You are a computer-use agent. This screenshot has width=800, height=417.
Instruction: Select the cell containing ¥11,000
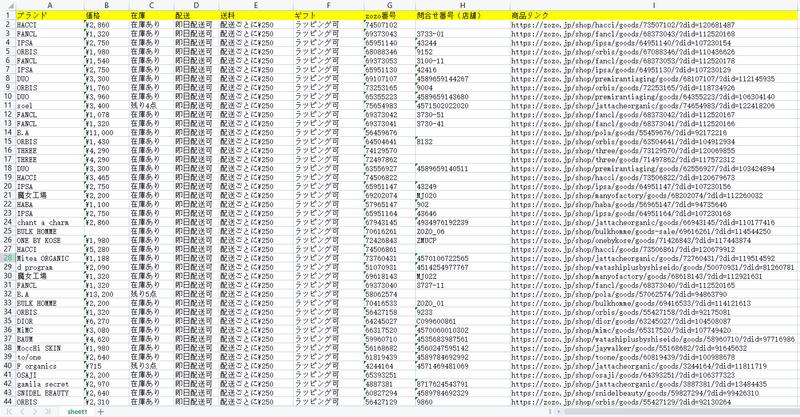pos(99,133)
